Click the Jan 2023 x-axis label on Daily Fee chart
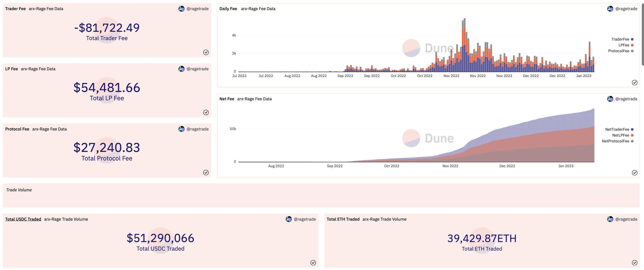Screen dimensions: 644x270 584,76
